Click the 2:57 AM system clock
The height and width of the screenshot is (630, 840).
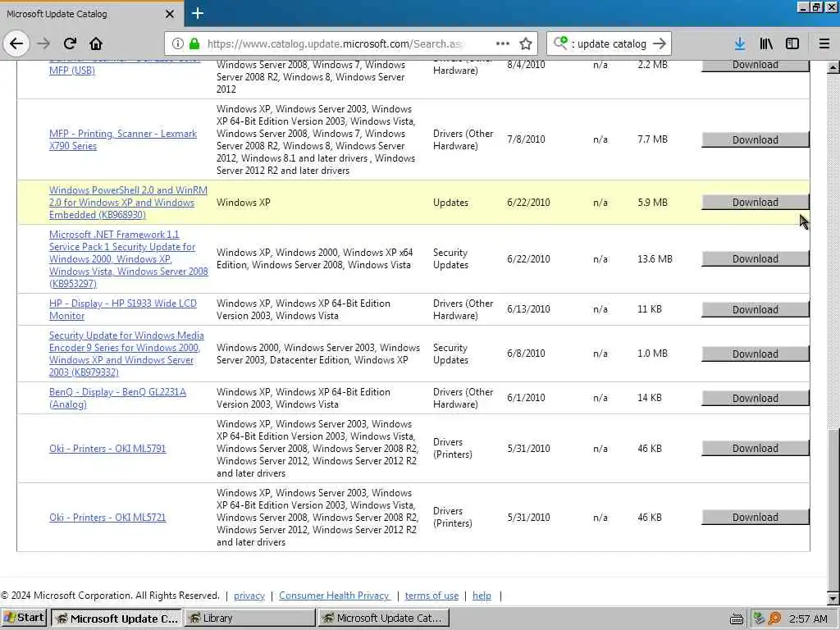[x=808, y=619]
